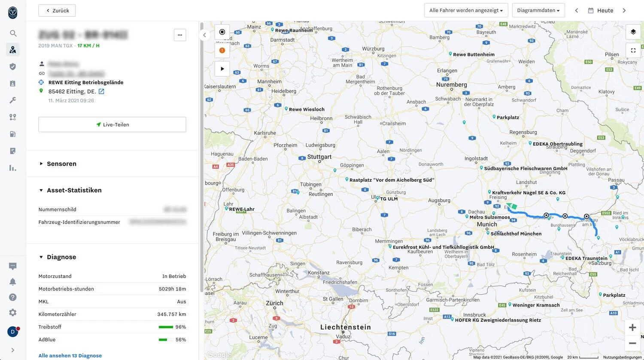Collapse the vehicle details panel

[x=204, y=35]
